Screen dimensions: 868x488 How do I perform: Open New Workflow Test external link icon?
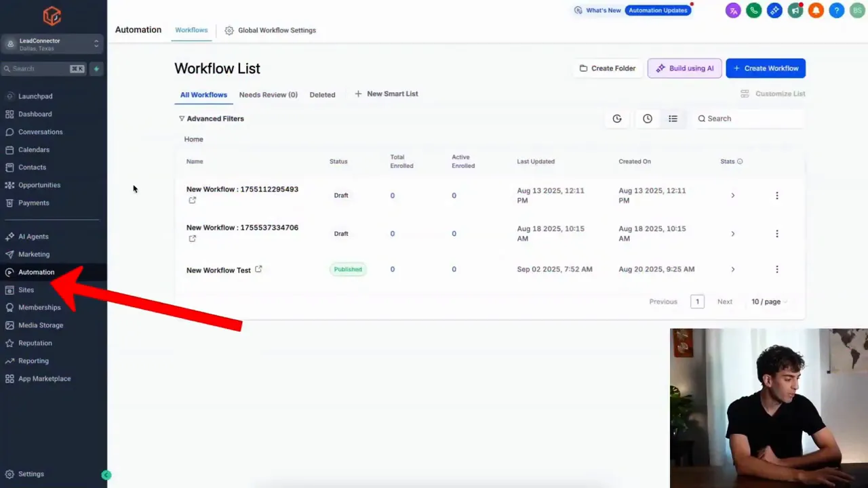pyautogui.click(x=258, y=269)
